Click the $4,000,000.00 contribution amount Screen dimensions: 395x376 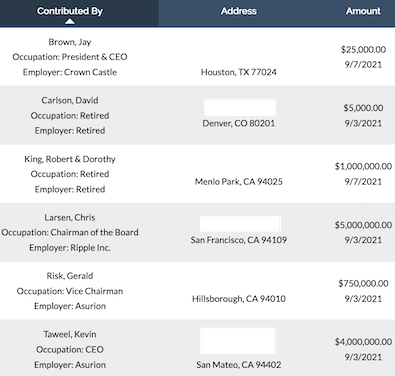(363, 342)
